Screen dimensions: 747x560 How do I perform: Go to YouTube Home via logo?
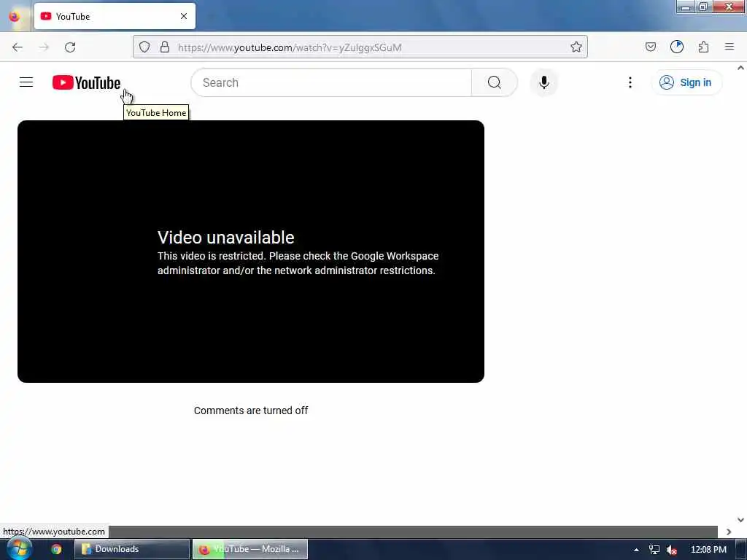pyautogui.click(x=86, y=82)
